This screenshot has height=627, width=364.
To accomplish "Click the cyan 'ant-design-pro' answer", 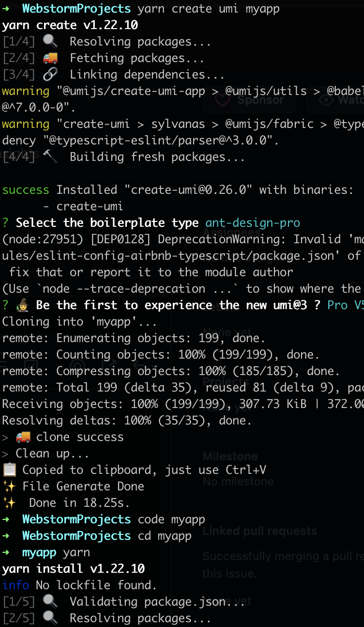I will point(253,223).
